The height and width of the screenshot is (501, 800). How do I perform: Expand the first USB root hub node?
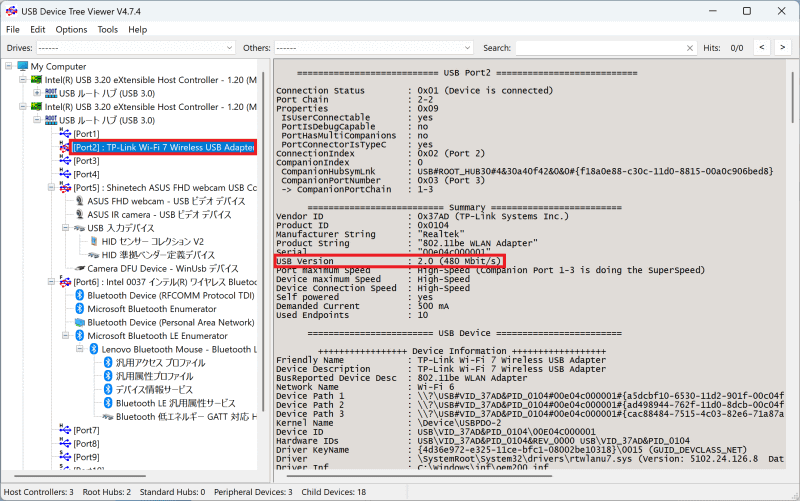coord(37,93)
